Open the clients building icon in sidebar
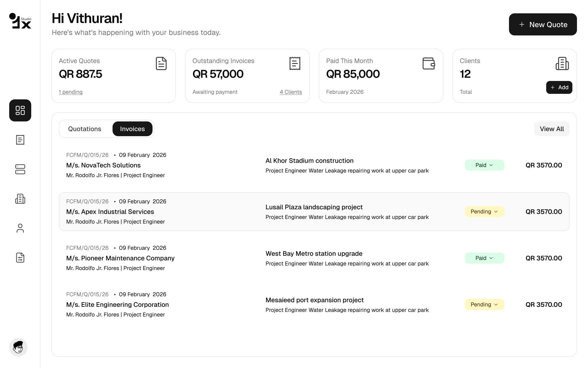This screenshot has height=368, width=588. pyautogui.click(x=20, y=198)
